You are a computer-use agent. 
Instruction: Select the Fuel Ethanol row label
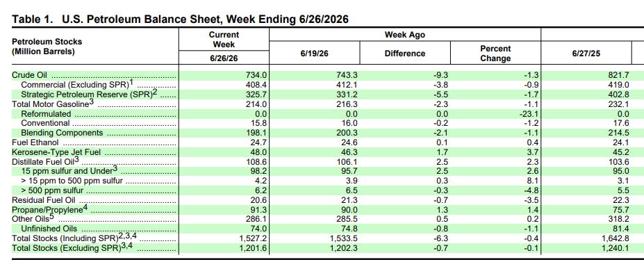35,142
